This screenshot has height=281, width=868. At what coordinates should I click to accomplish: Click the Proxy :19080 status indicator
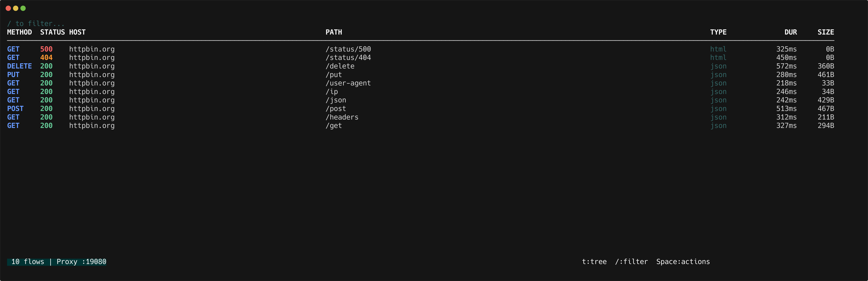point(81,262)
